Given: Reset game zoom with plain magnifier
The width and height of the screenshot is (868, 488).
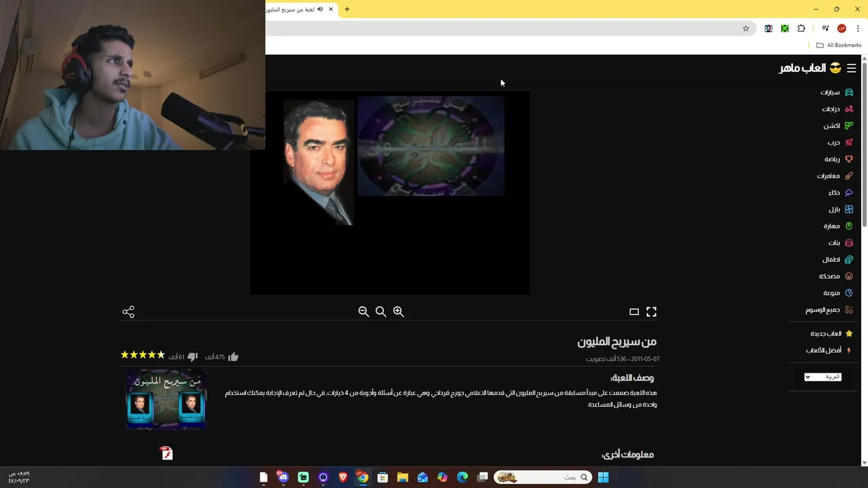Looking at the screenshot, I should pyautogui.click(x=381, y=312).
